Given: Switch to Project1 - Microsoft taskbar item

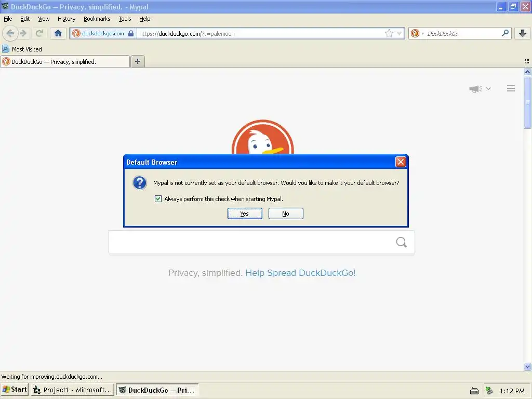Looking at the screenshot, I should (72, 390).
